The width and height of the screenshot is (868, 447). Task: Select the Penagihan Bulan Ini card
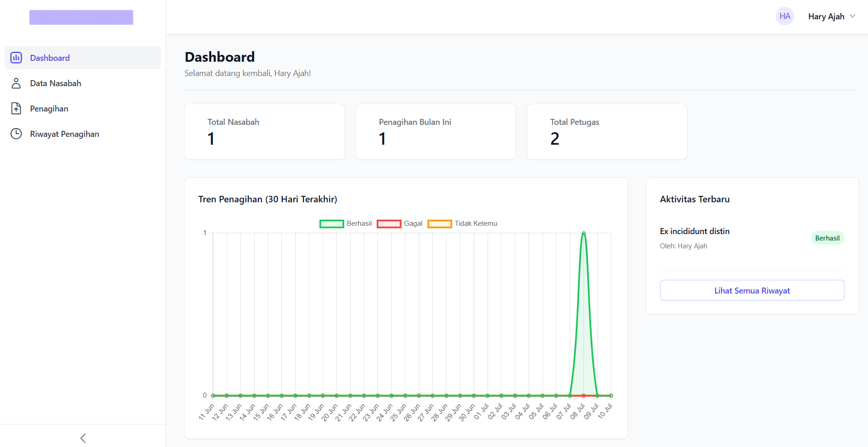tap(435, 131)
